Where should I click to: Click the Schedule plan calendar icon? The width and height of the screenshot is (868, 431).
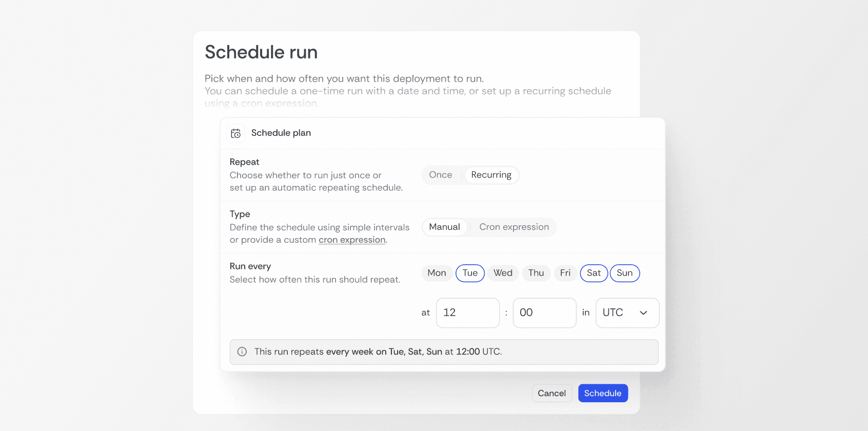click(236, 133)
